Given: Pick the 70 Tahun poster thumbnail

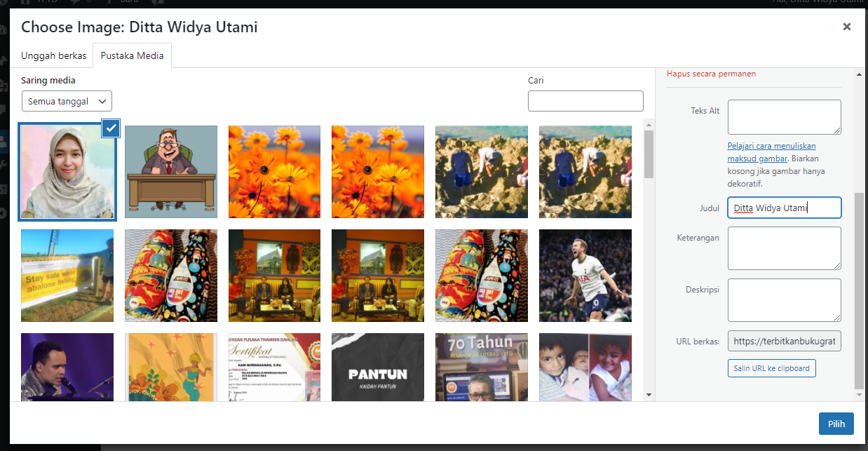Looking at the screenshot, I should pos(482,367).
